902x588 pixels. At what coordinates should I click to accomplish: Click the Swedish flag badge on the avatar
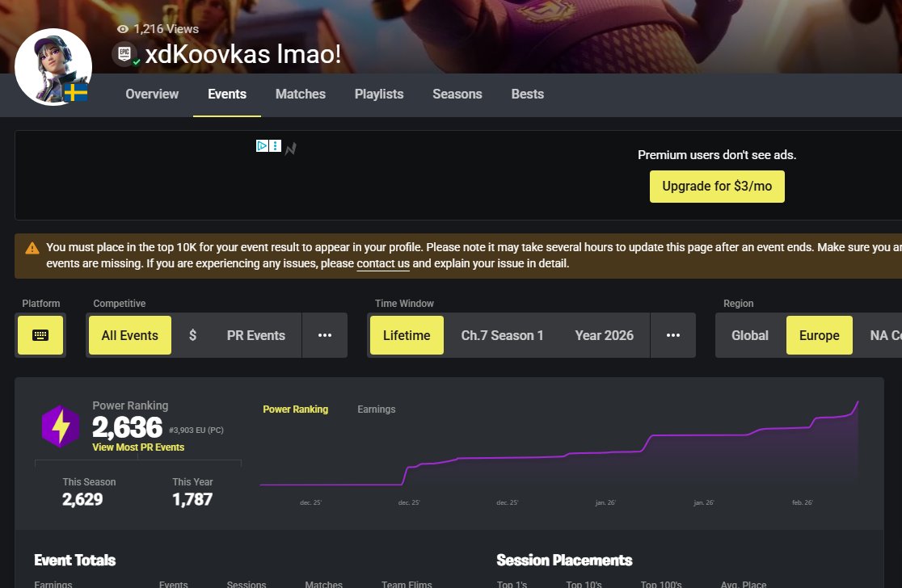76,93
